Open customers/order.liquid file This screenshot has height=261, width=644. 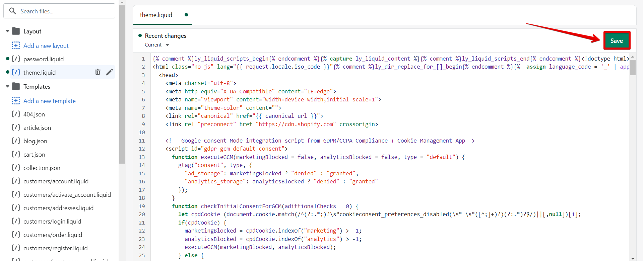(x=53, y=235)
